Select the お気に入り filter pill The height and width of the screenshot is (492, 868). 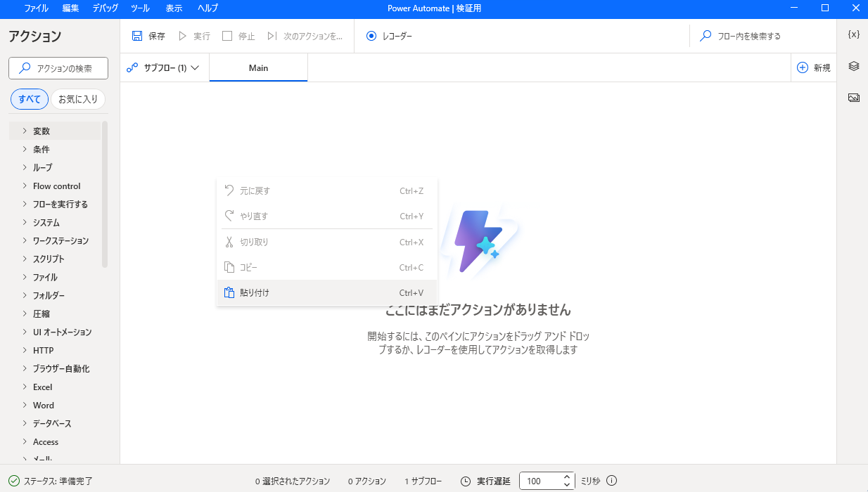(78, 99)
